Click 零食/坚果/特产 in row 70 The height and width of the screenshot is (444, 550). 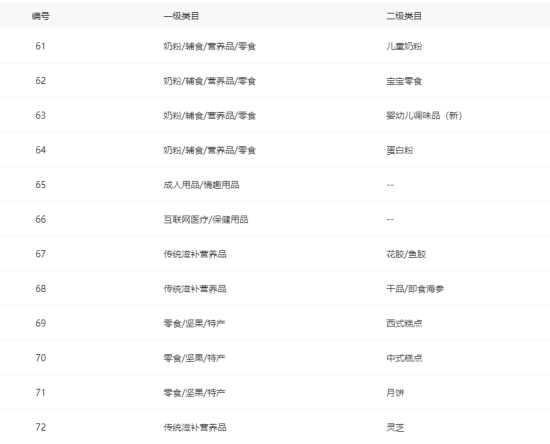point(194,358)
